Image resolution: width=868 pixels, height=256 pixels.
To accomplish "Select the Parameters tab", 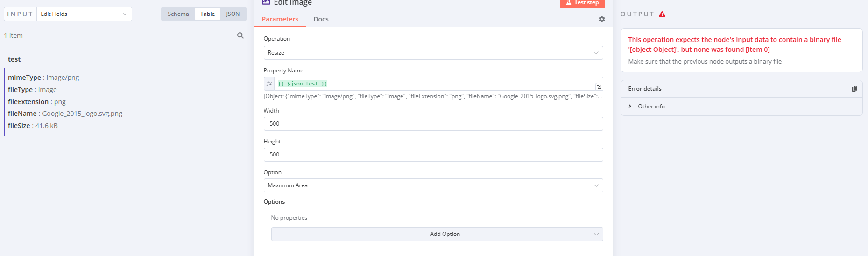I will tap(280, 19).
